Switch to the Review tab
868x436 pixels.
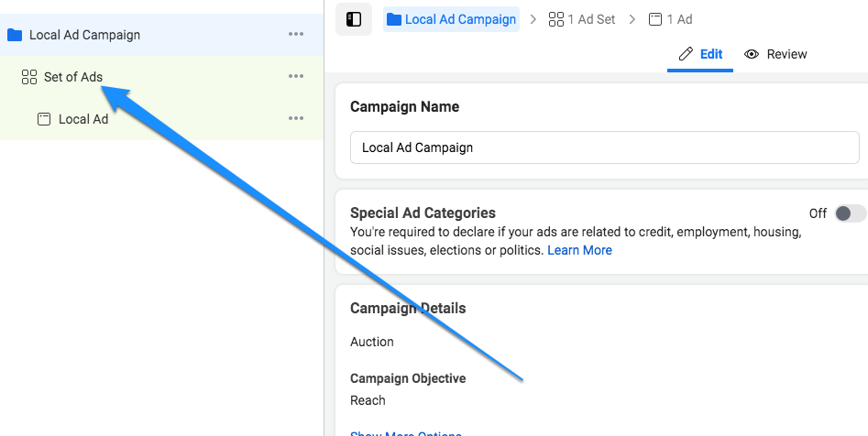tap(775, 54)
